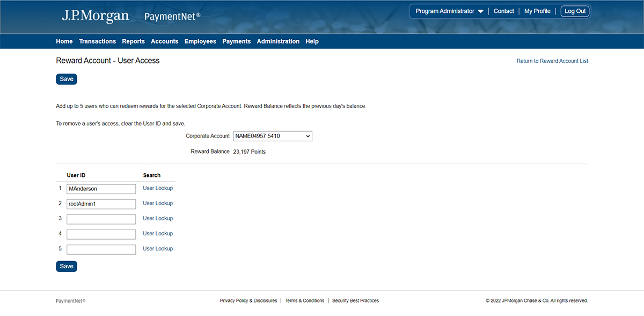The height and width of the screenshot is (316, 644).
Task: Open Privacy Policy & Disclosures link
Action: (x=248, y=301)
